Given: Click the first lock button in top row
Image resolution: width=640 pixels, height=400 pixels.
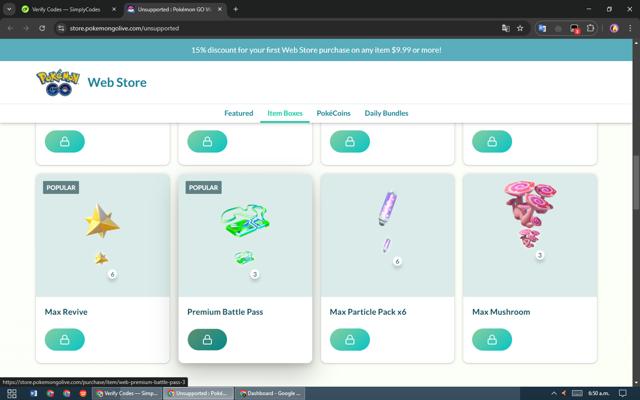Looking at the screenshot, I should 64,142.
